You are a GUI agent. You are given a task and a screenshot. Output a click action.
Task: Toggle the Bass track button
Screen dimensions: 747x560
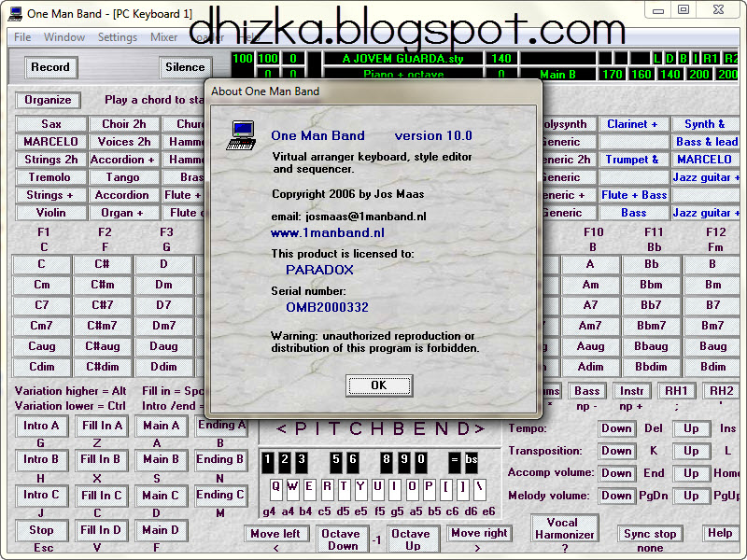[x=586, y=391]
